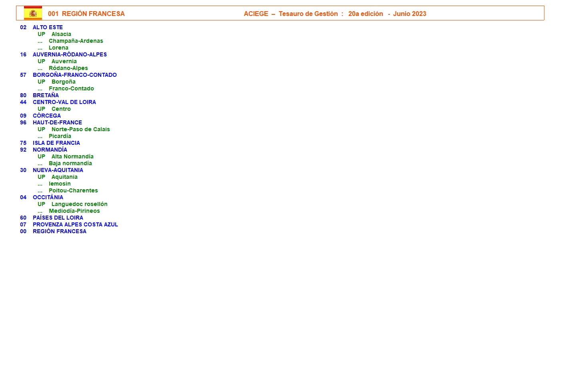Select the OCCITÀNIA term
Image resolution: width=564 pixels, height=392 pixels.
48,197
